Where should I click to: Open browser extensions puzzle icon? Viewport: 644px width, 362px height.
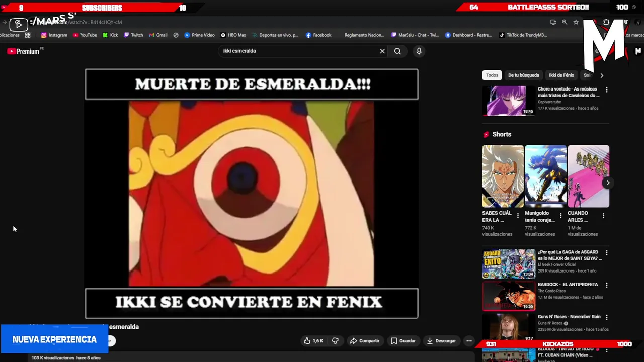click(606, 22)
